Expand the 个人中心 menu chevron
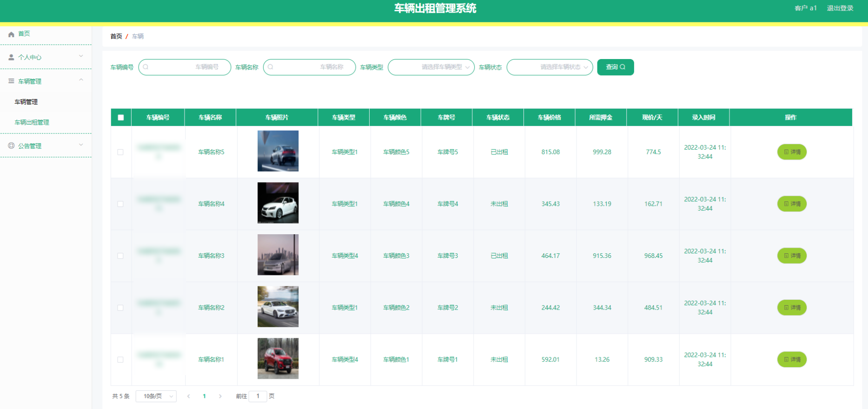Viewport: 868px width, 409px height. tap(81, 56)
